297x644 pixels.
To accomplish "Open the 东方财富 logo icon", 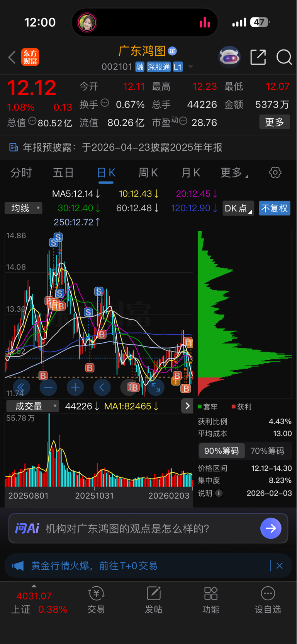I will click(30, 57).
